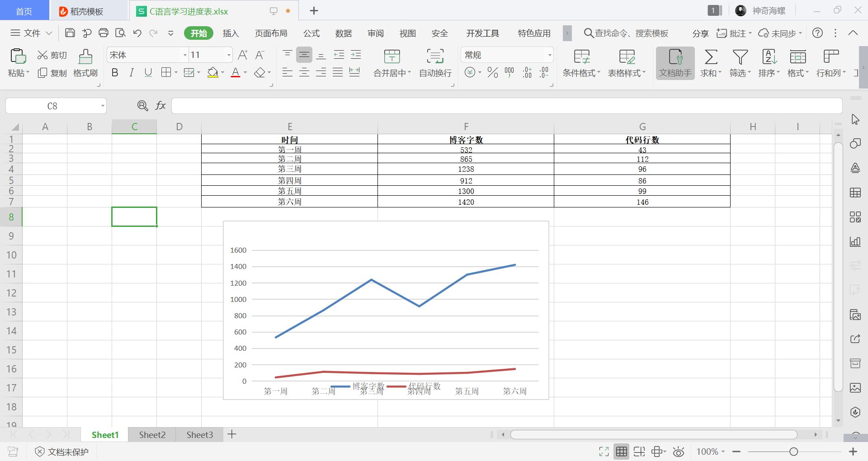The image size is (868, 461).
Task: Open the Document Assistant tool
Action: coord(675,63)
